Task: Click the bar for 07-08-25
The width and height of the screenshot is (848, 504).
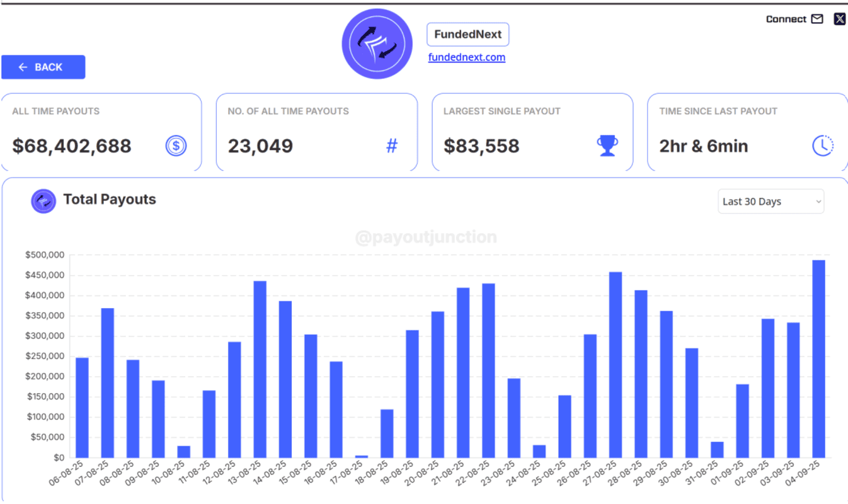Action: (108, 383)
